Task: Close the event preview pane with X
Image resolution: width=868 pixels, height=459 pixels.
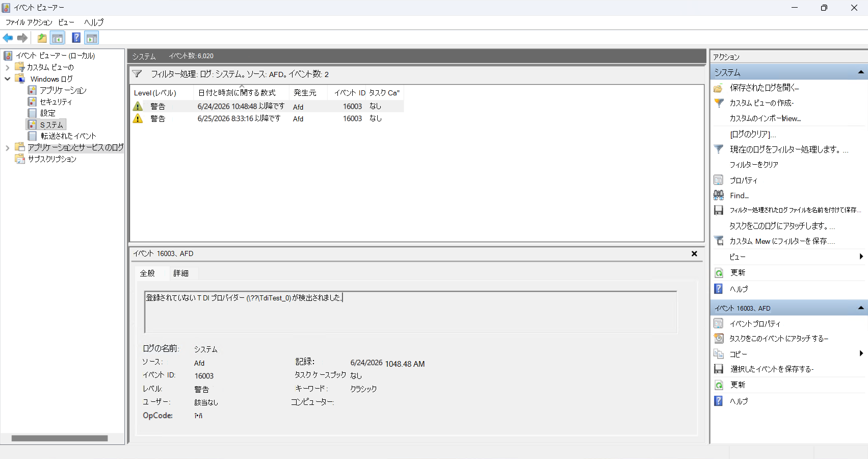Action: (694, 253)
